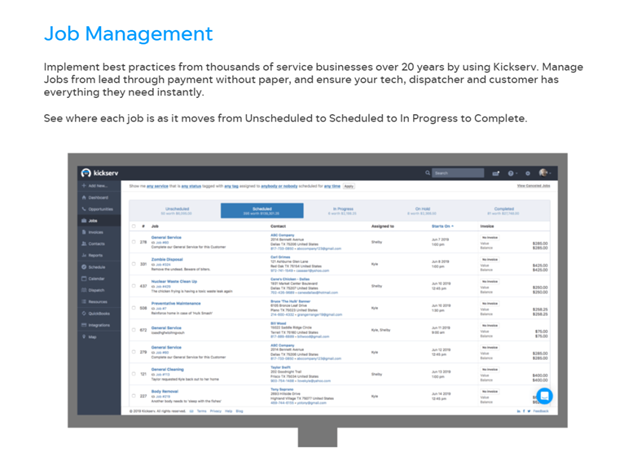Select the Scheduled tab
This screenshot has width=624, height=457.
coord(262,211)
